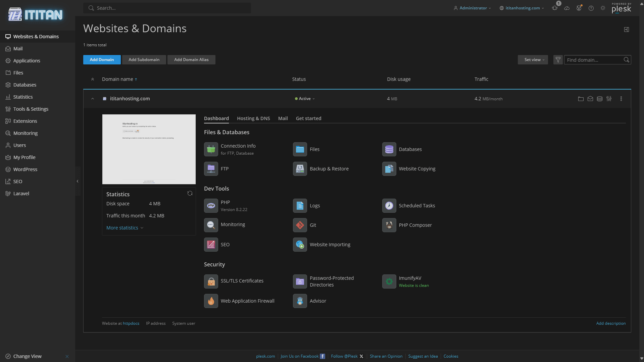Open the help question mark icon
Viewport: 644px width, 362px height.
tap(591, 8)
